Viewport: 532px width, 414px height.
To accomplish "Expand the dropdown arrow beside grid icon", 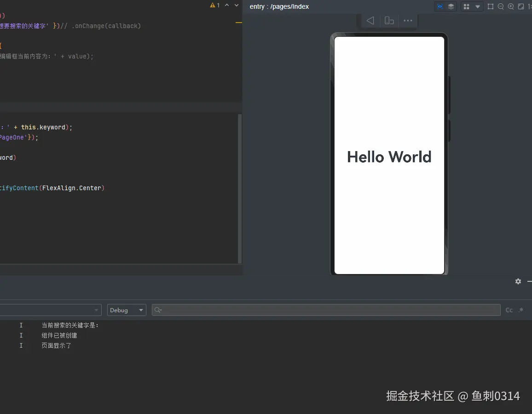I will pyautogui.click(x=477, y=6).
